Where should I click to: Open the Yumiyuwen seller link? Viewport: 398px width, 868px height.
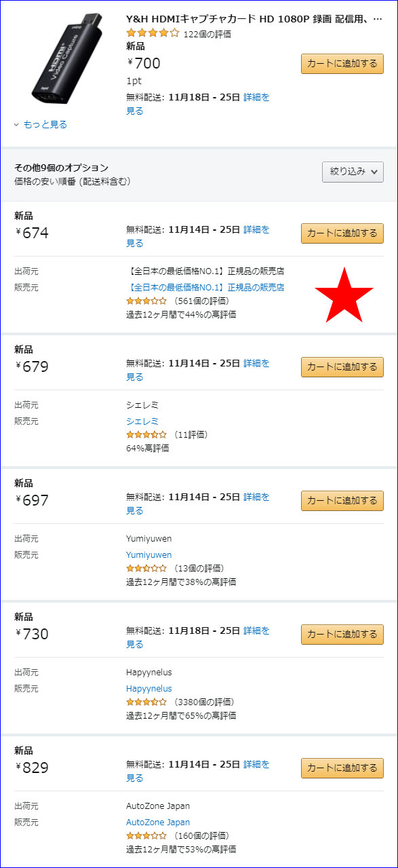pyautogui.click(x=149, y=555)
